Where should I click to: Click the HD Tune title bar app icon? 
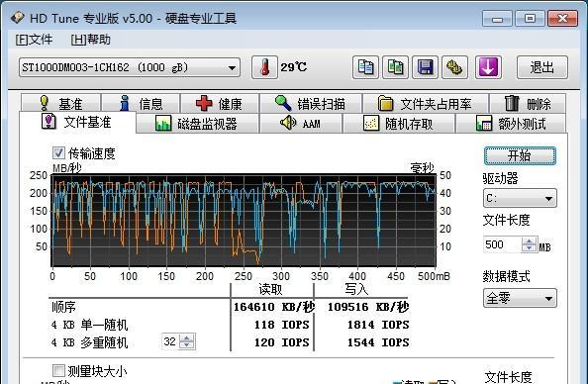[17, 17]
